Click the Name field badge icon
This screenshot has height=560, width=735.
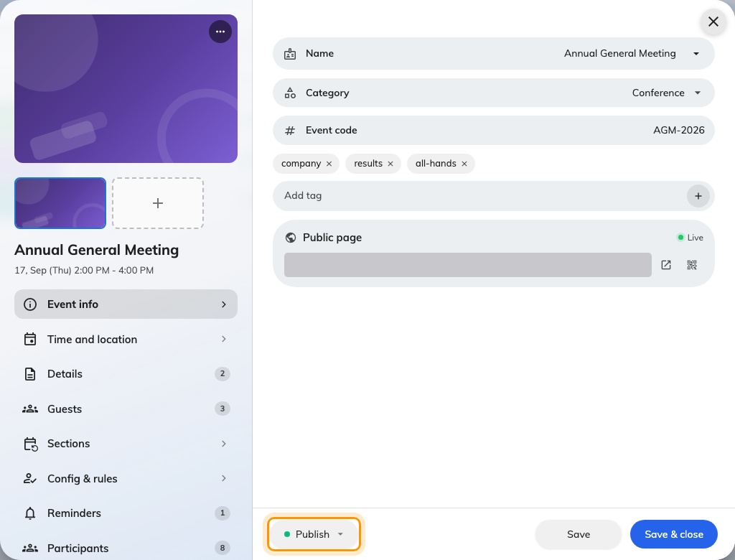pos(290,54)
